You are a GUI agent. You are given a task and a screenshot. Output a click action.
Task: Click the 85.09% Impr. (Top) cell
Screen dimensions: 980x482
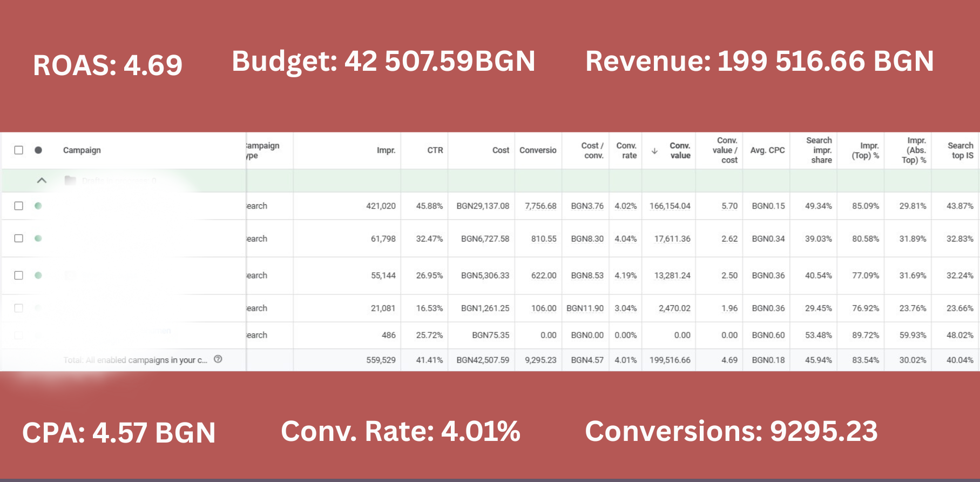(866, 206)
